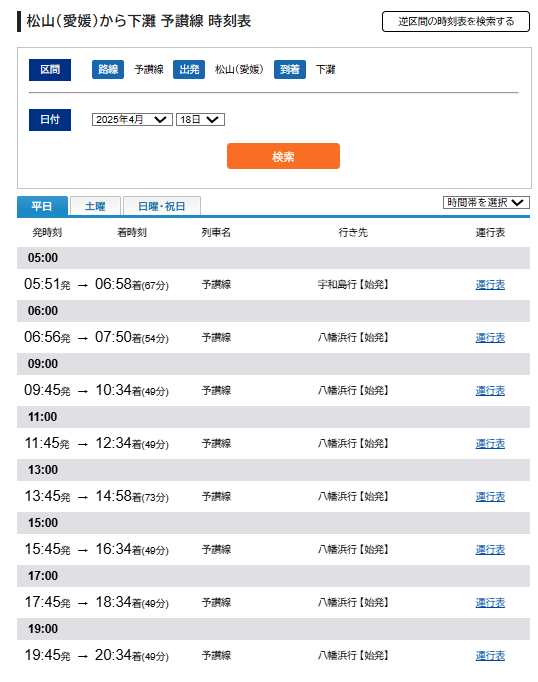Open 運行表 link for 17:45 train
Screen dimensions: 538x682
490,603
